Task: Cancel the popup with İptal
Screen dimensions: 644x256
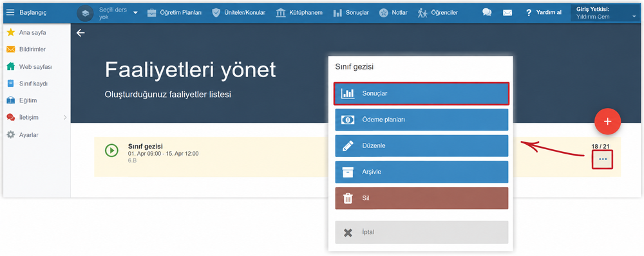Action: point(422,232)
